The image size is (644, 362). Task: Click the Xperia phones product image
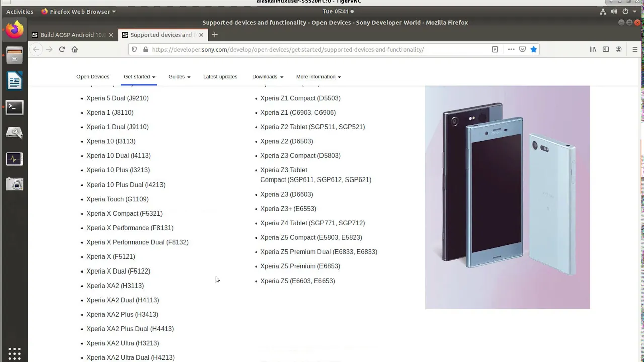(x=507, y=197)
